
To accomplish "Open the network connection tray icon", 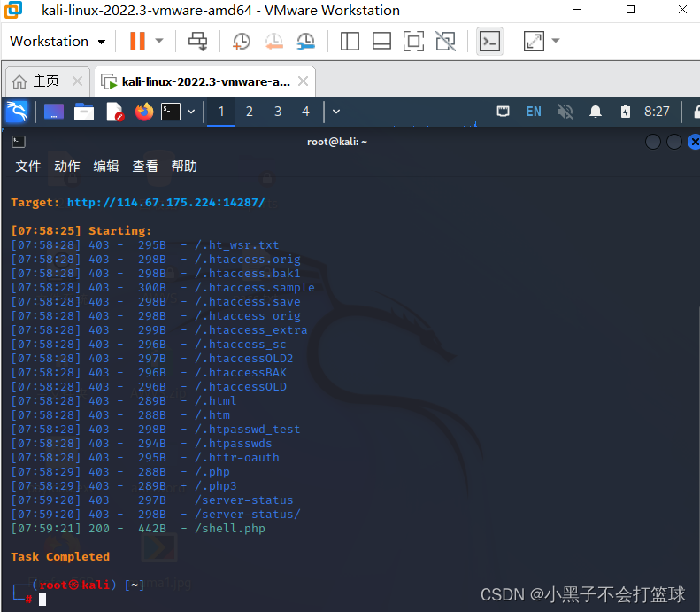I will pos(503,112).
